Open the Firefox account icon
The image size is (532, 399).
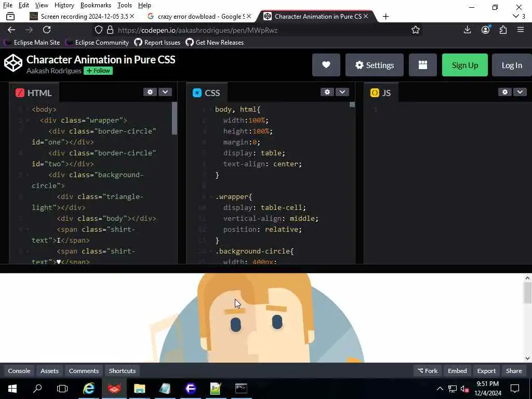[486, 30]
